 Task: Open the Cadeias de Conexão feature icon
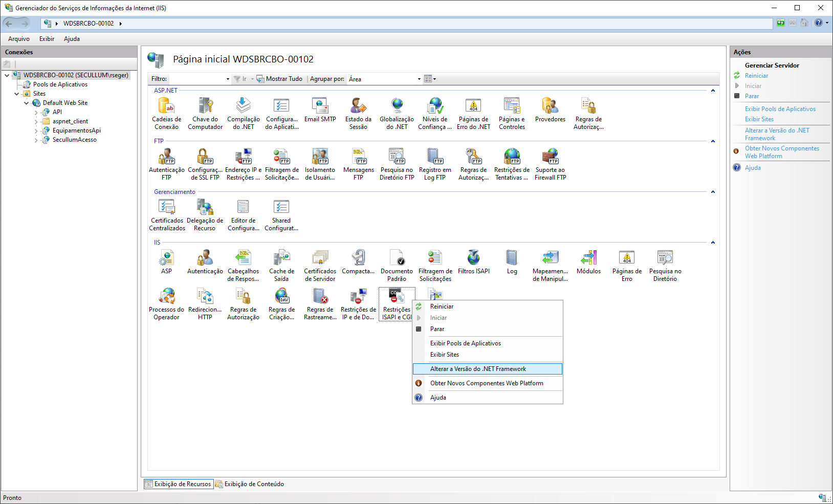[x=166, y=106]
